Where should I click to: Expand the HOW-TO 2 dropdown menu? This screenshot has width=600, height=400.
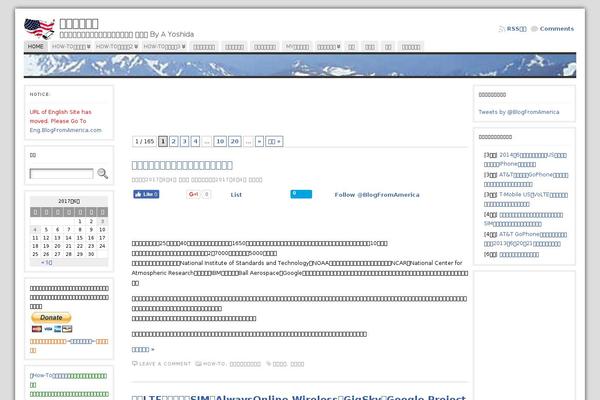tap(117, 46)
